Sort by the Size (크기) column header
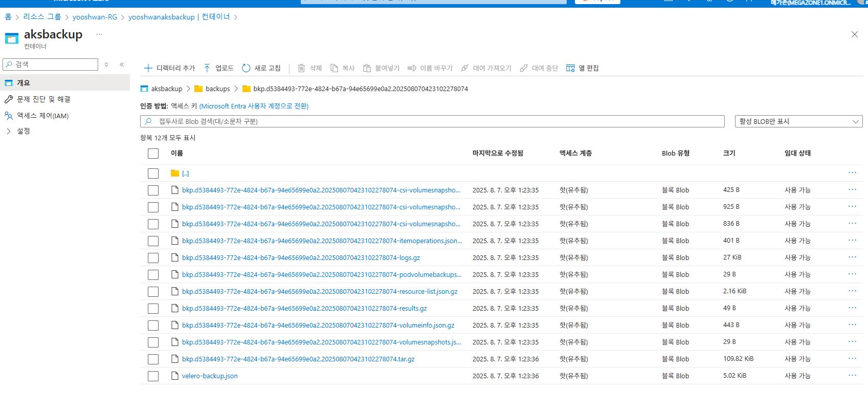 (729, 153)
